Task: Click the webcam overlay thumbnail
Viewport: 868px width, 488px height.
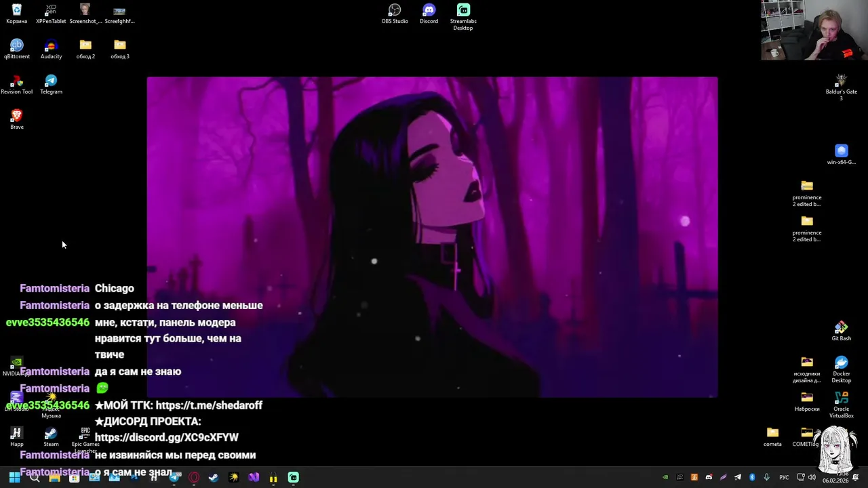Action: [814, 30]
